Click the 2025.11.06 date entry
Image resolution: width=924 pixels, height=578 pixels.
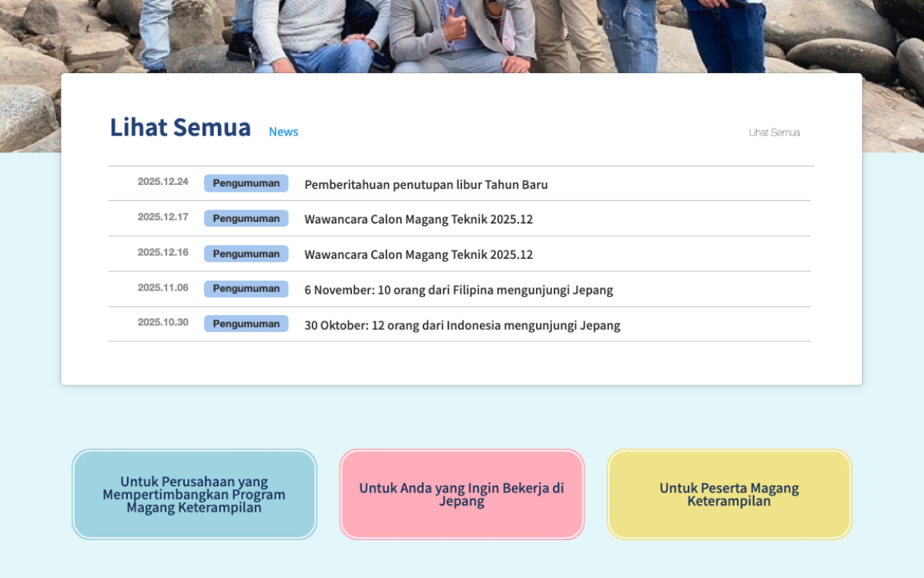(162, 288)
